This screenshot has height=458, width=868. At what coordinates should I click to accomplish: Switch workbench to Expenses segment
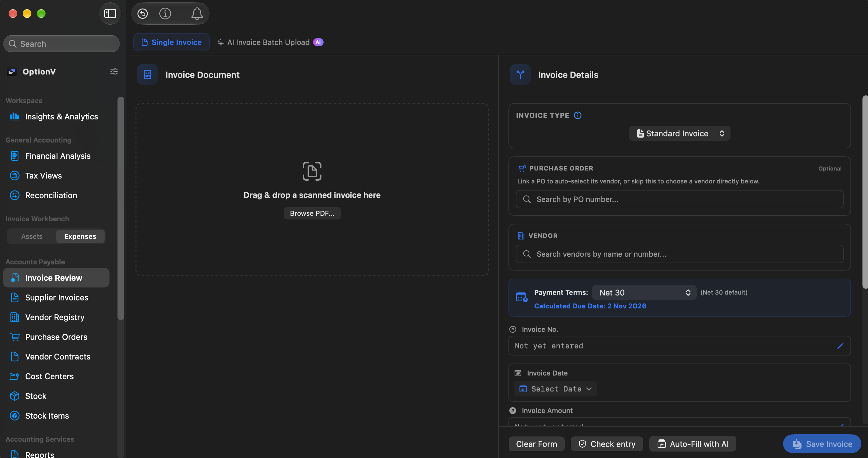pyautogui.click(x=80, y=236)
